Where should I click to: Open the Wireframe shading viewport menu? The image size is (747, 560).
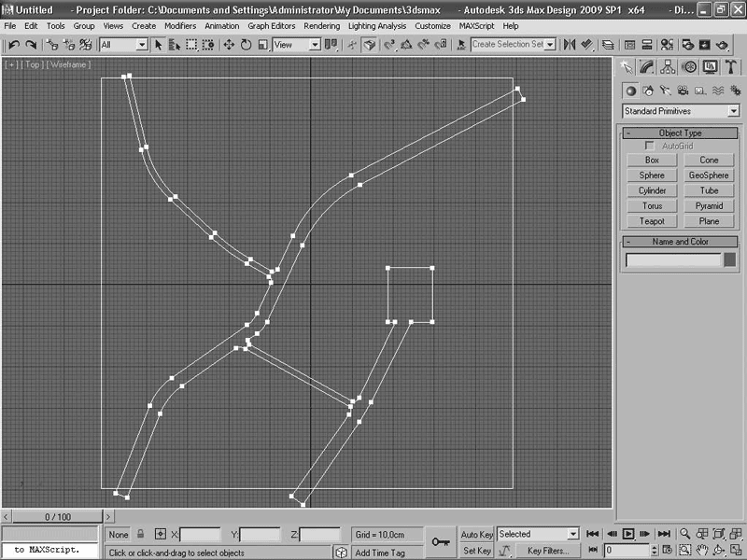click(x=68, y=64)
